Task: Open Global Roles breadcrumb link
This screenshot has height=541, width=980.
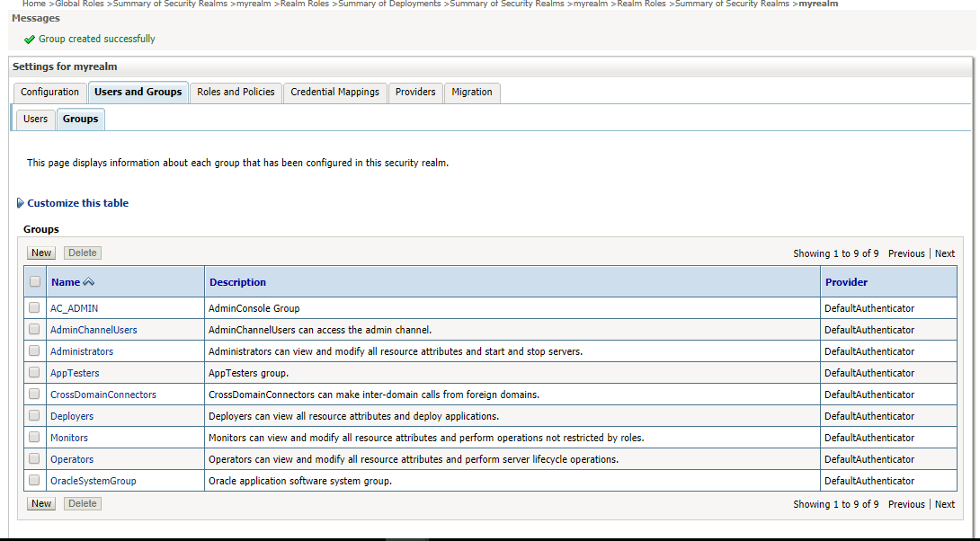Action: [x=79, y=4]
